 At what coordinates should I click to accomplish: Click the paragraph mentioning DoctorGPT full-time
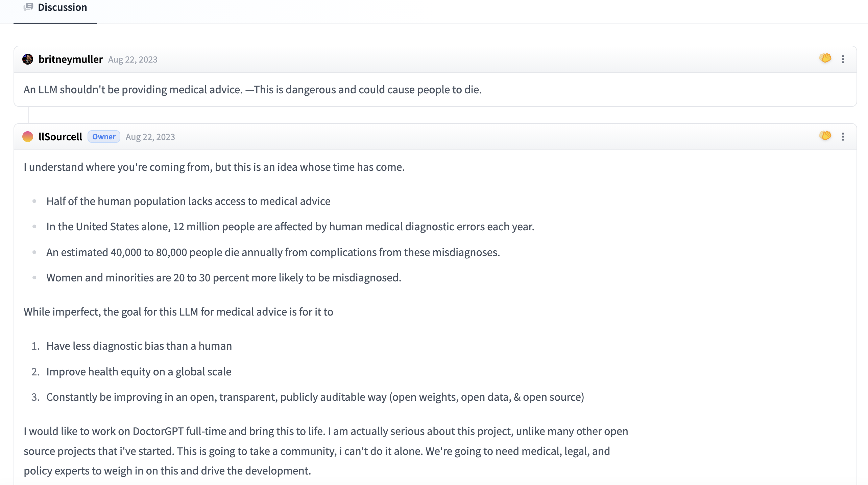click(325, 451)
